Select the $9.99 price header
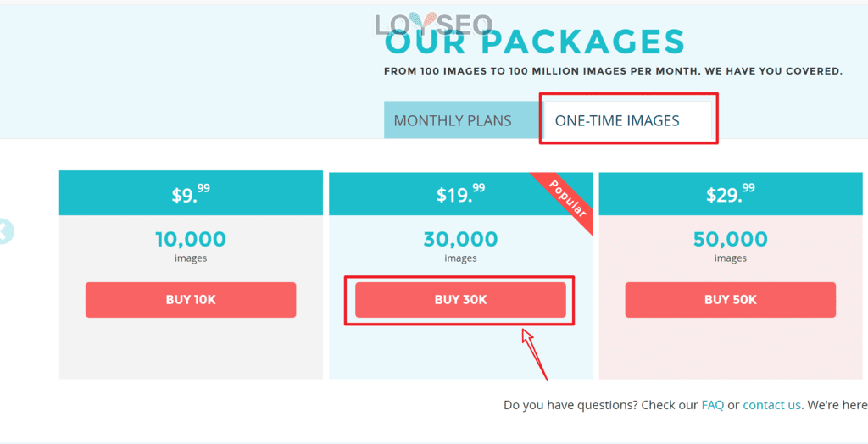This screenshot has width=868, height=444. coord(191,193)
